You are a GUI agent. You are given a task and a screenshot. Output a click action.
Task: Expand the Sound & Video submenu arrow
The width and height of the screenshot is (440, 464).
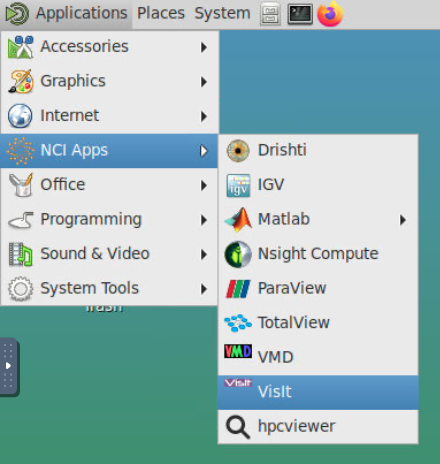coord(204,255)
